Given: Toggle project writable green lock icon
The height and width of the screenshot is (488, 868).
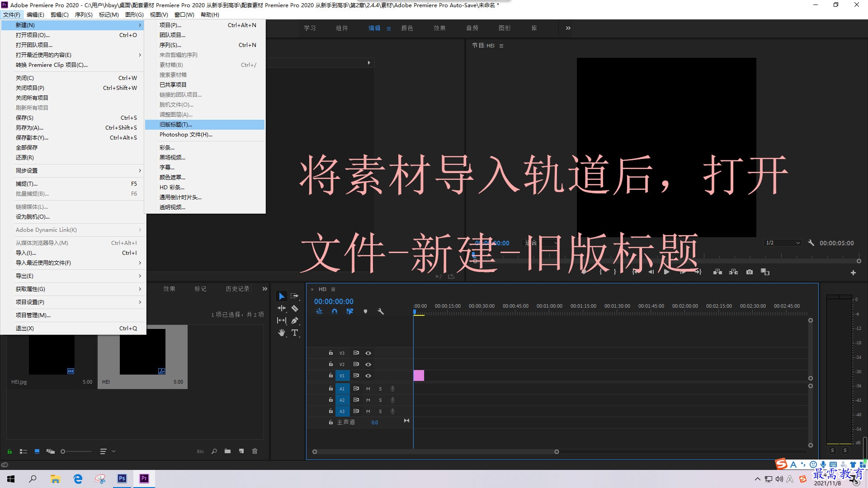Looking at the screenshot, I should pos(9,451).
